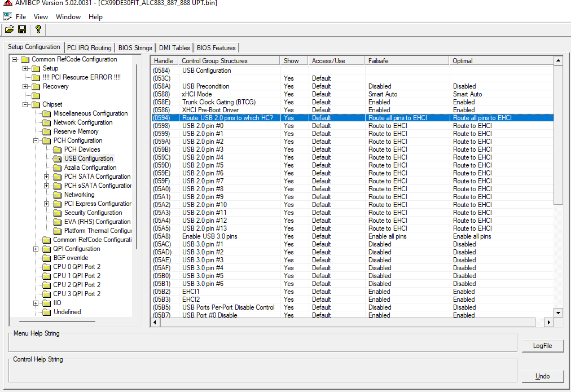This screenshot has height=392, width=571.
Task: Switch to the PCI IRQ Routing tab
Action: [89, 48]
